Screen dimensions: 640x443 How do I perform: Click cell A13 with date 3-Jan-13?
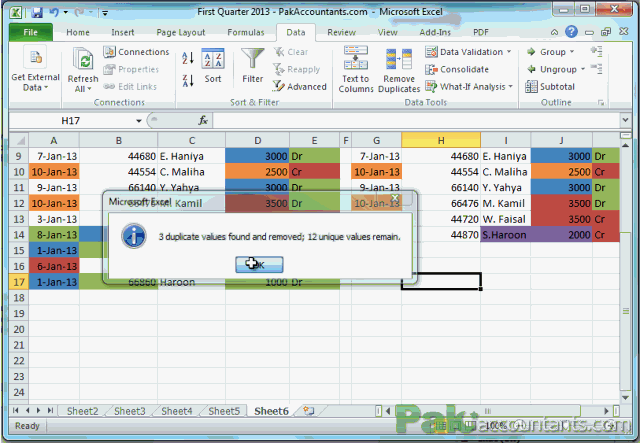click(x=54, y=219)
